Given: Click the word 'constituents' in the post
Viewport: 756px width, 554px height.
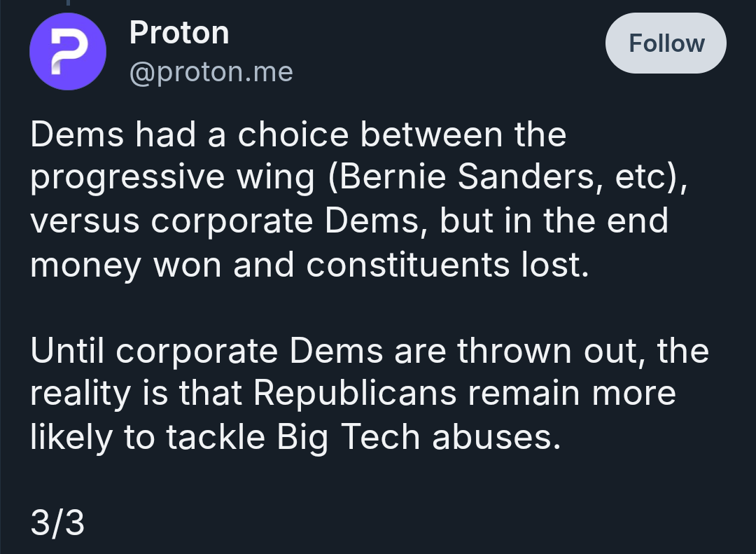Looking at the screenshot, I should click(x=408, y=265).
